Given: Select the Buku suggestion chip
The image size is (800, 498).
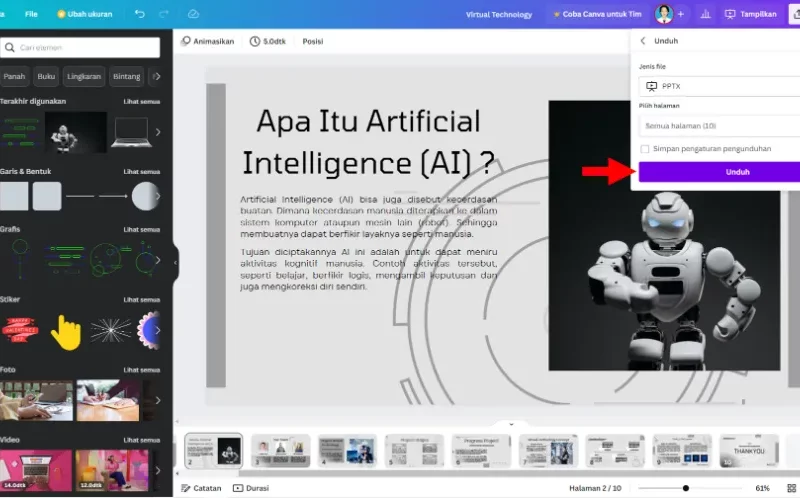Looking at the screenshot, I should click(x=46, y=76).
